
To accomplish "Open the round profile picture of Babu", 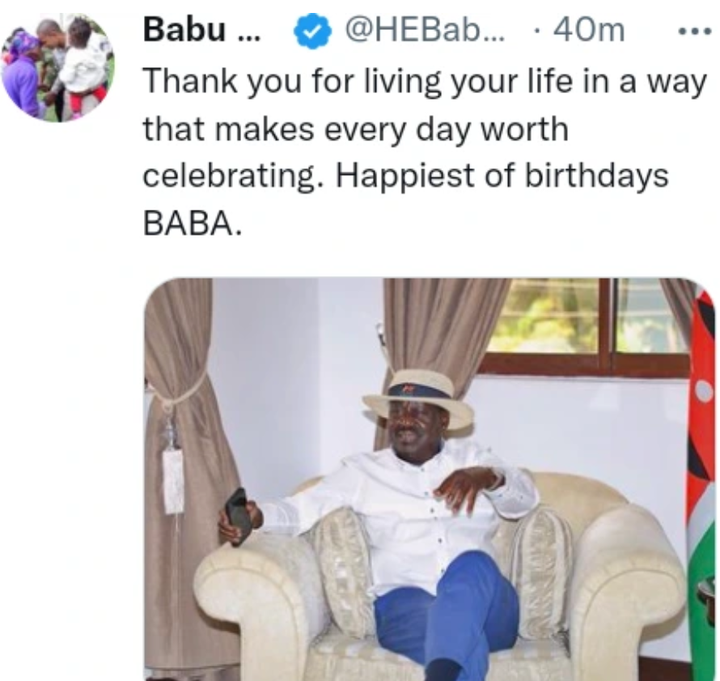I will [x=58, y=68].
